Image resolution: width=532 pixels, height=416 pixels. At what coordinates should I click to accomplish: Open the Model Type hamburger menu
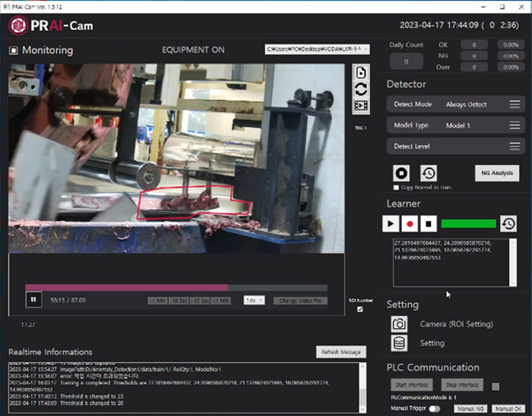click(515, 125)
